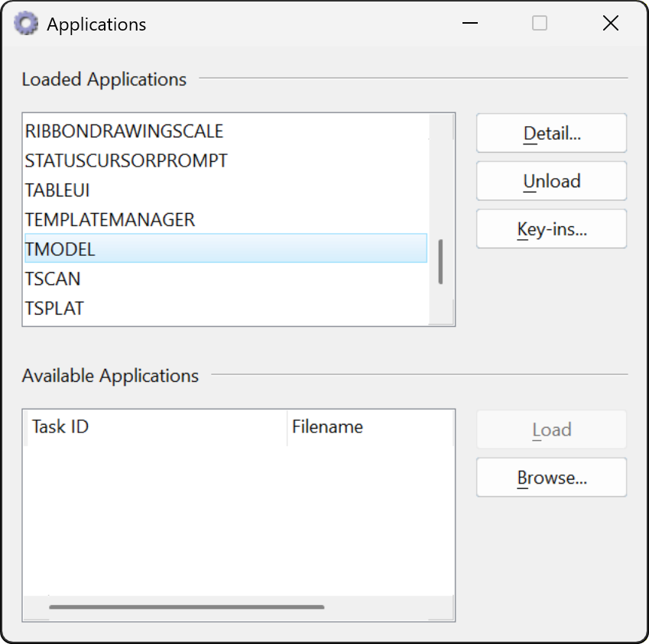
Task: Click the Browse... button
Action: pos(551,477)
